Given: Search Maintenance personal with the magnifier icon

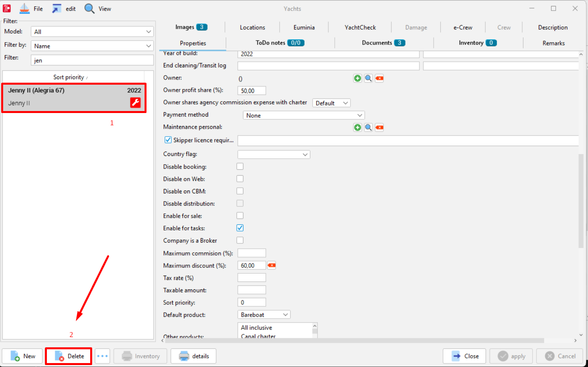Looking at the screenshot, I should click(368, 128).
